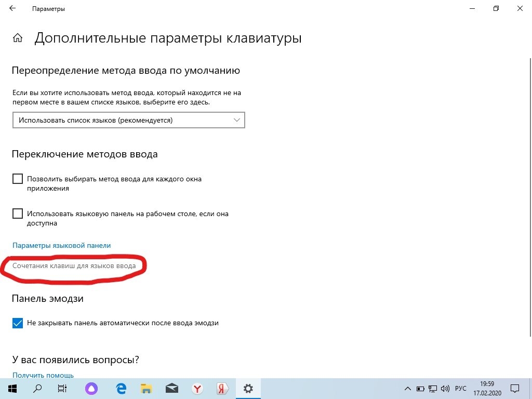
Task: Minimize the Параметры window
Action: point(472,8)
